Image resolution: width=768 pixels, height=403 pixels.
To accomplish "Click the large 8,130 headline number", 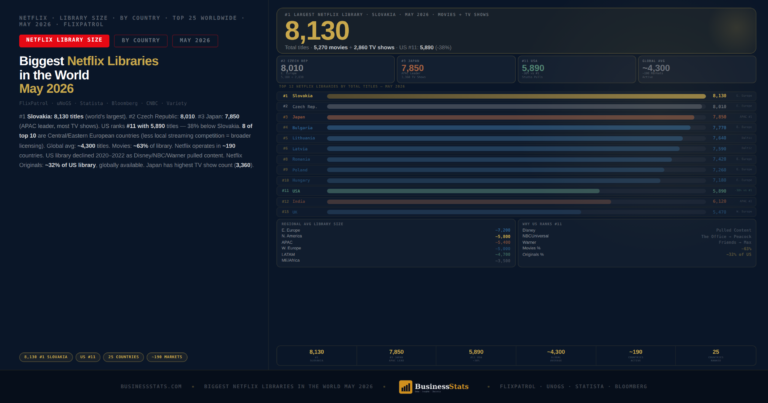I will click(x=317, y=31).
